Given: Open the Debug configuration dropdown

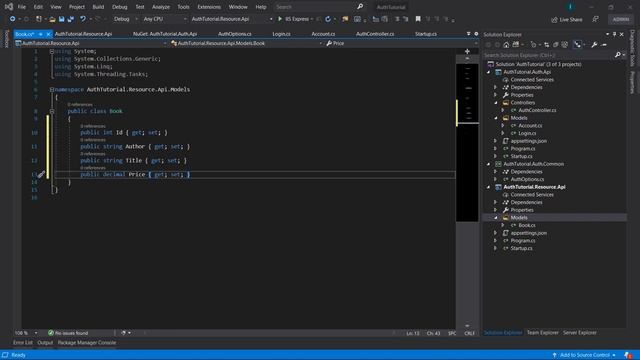Looking at the screenshot, I should click(125, 19).
